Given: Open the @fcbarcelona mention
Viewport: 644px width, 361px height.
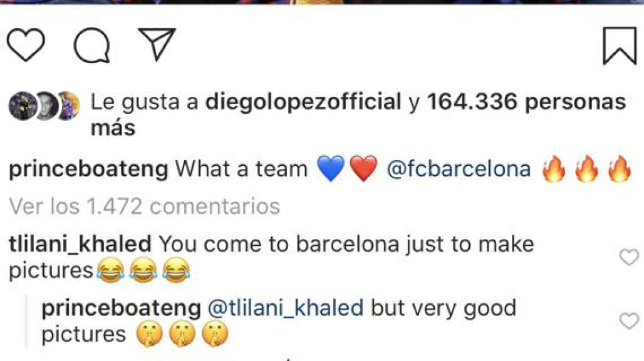Looking at the screenshot, I should [459, 170].
